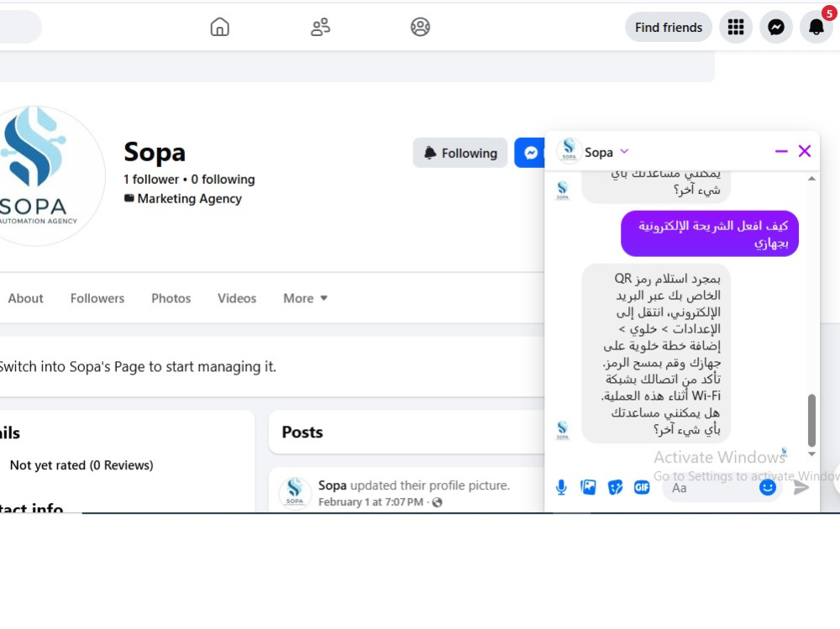The image size is (840, 629).
Task: Open the Groups icon in top navigation
Action: click(421, 27)
